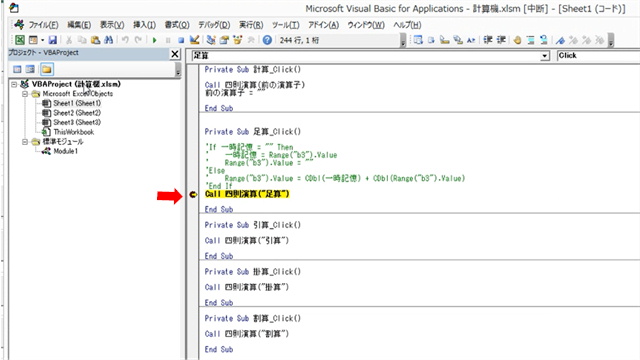Collapse the 標準モジュール folder
The image size is (640, 360).
[x=25, y=142]
